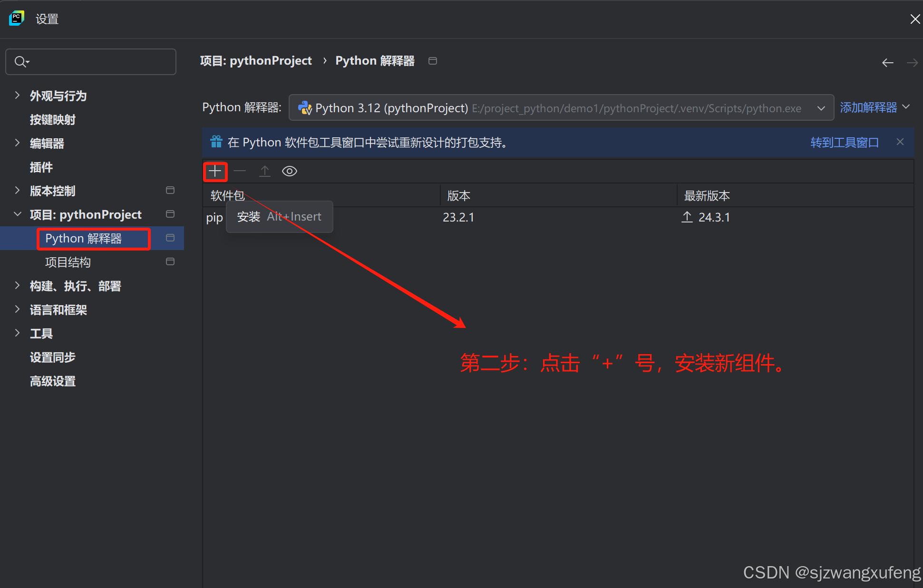Click the 项目: pythonProject breadcrumb
The image size is (923, 588).
click(256, 60)
